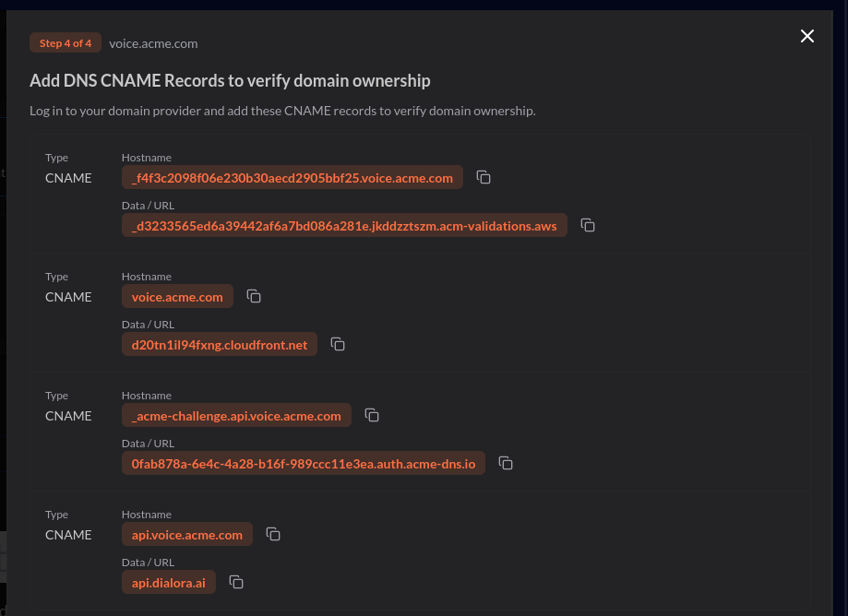This screenshot has width=848, height=616.
Task: Copy the auth.acme-dns.io data URL
Action: pyautogui.click(x=506, y=463)
